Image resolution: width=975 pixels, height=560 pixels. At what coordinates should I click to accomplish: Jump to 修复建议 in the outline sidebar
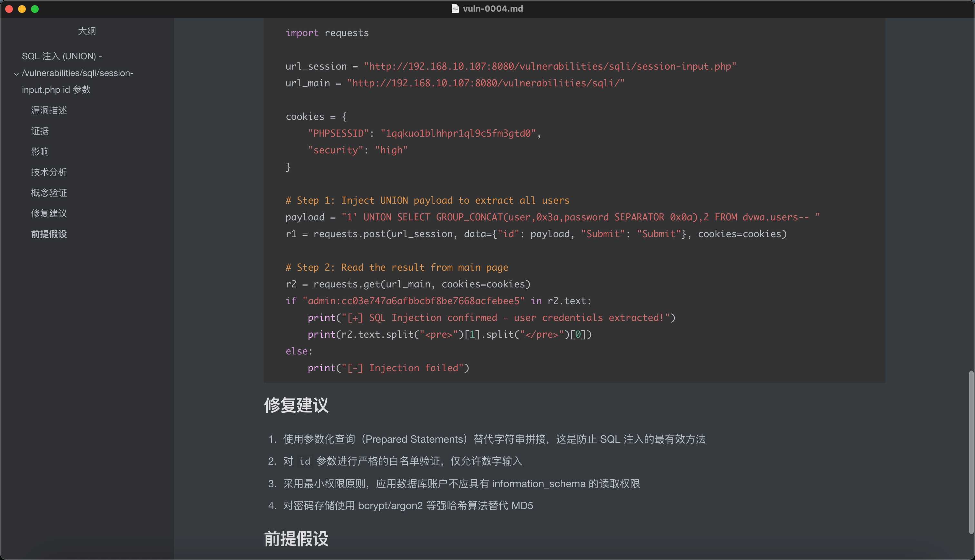[x=49, y=213]
